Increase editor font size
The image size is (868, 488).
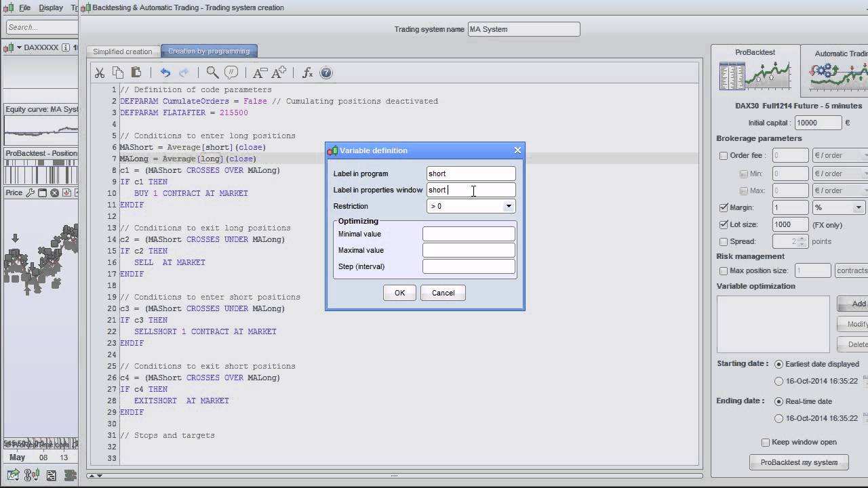pos(279,73)
